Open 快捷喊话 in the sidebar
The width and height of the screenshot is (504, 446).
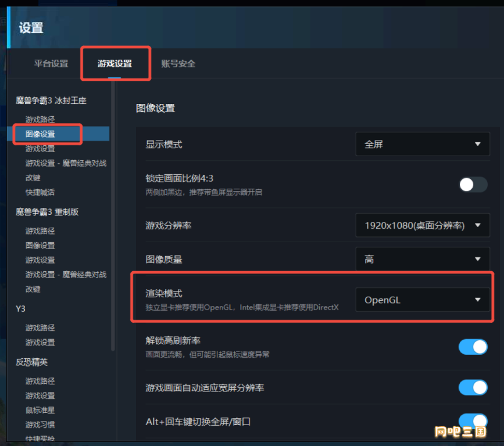(x=40, y=192)
